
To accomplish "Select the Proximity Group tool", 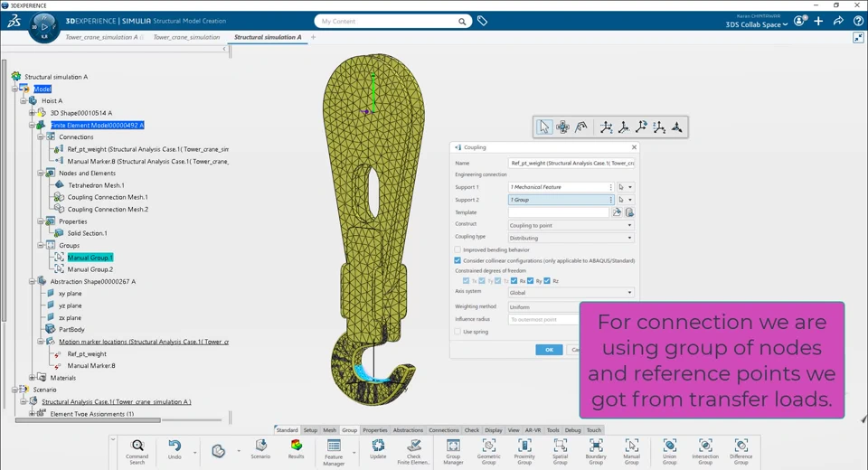I will click(x=524, y=446).
